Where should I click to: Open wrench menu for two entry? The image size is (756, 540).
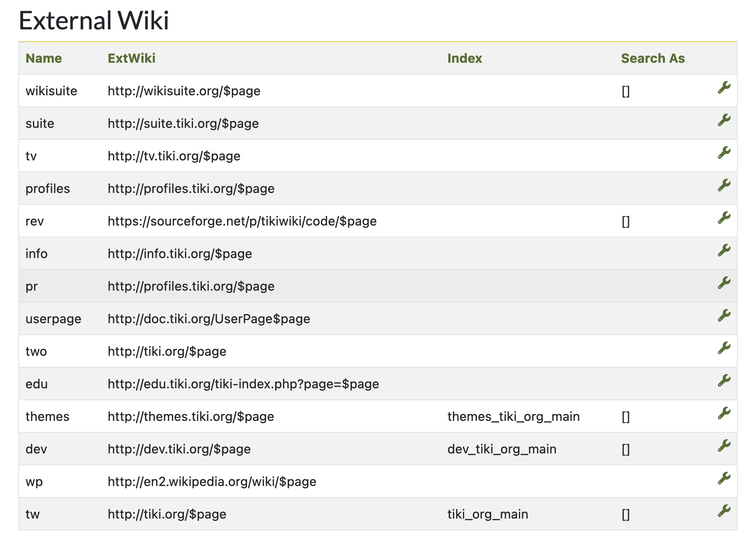click(x=724, y=348)
